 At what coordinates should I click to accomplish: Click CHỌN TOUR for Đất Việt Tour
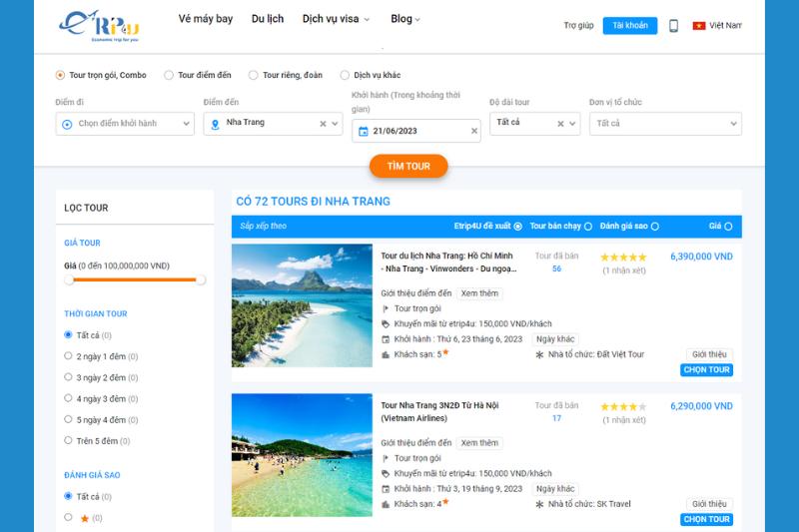706,370
